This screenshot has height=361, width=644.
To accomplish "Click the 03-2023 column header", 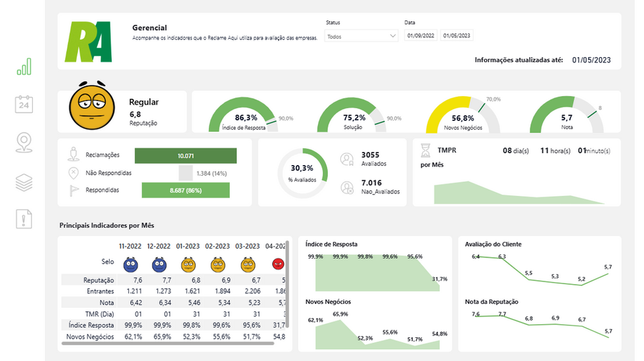I will (x=247, y=246).
